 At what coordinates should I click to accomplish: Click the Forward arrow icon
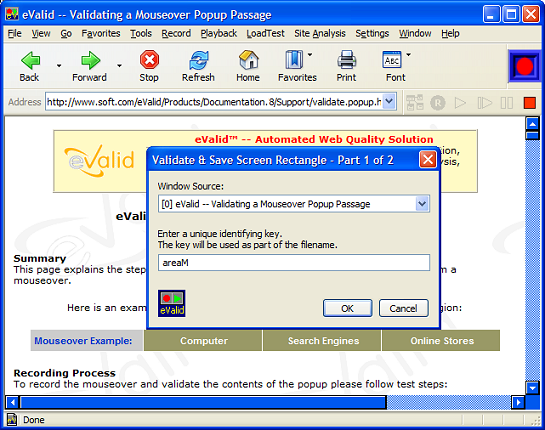click(x=90, y=60)
